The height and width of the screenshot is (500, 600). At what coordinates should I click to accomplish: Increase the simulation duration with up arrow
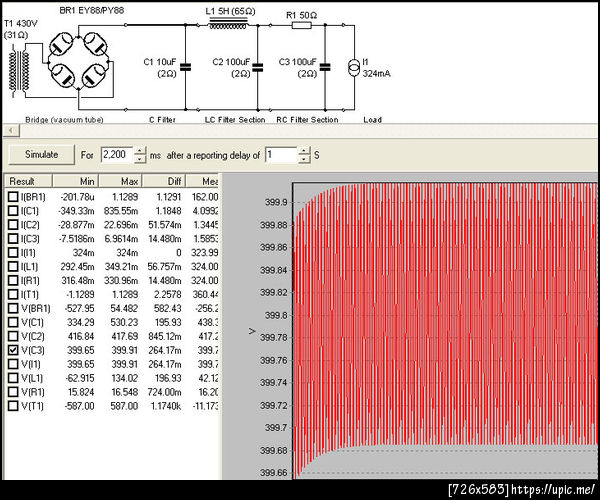pyautogui.click(x=140, y=151)
